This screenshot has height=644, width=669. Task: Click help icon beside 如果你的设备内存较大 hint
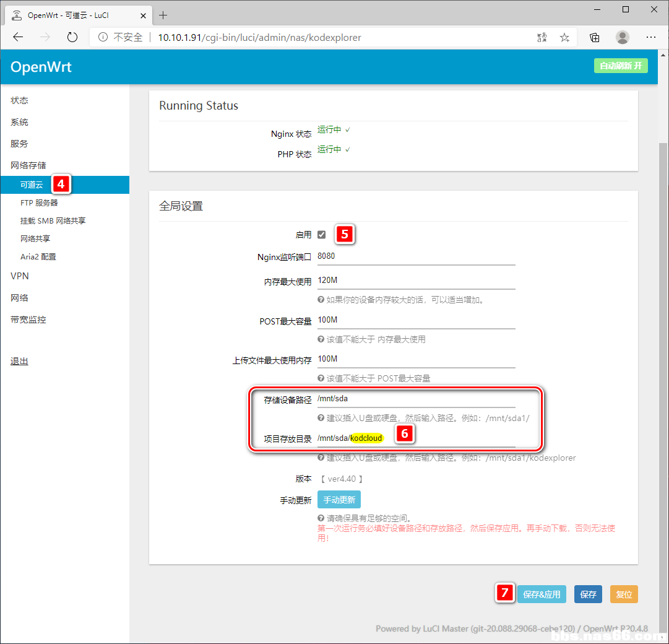tap(321, 300)
